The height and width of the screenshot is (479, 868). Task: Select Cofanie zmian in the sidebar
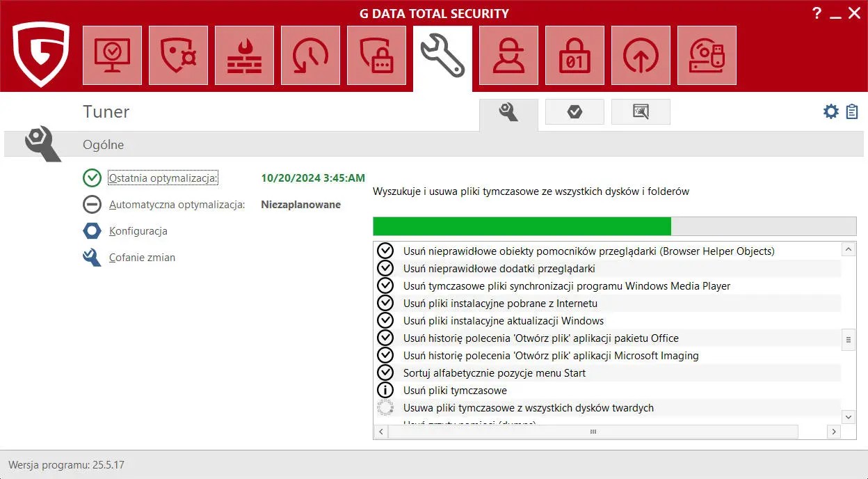tap(142, 257)
